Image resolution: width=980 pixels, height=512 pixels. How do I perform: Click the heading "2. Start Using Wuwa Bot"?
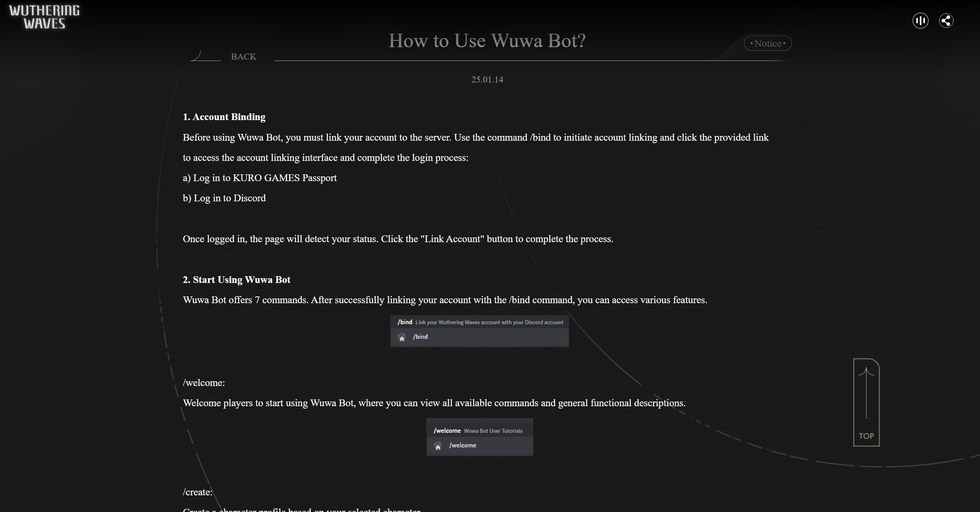236,280
